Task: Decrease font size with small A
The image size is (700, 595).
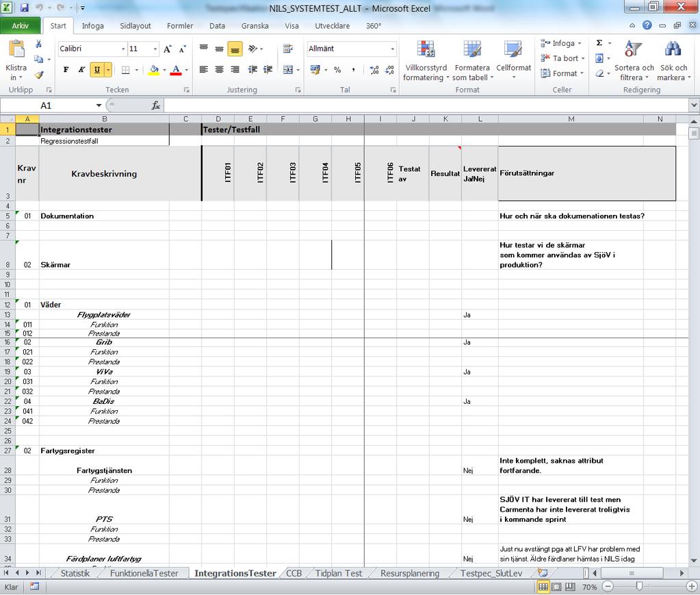Action: point(182,49)
